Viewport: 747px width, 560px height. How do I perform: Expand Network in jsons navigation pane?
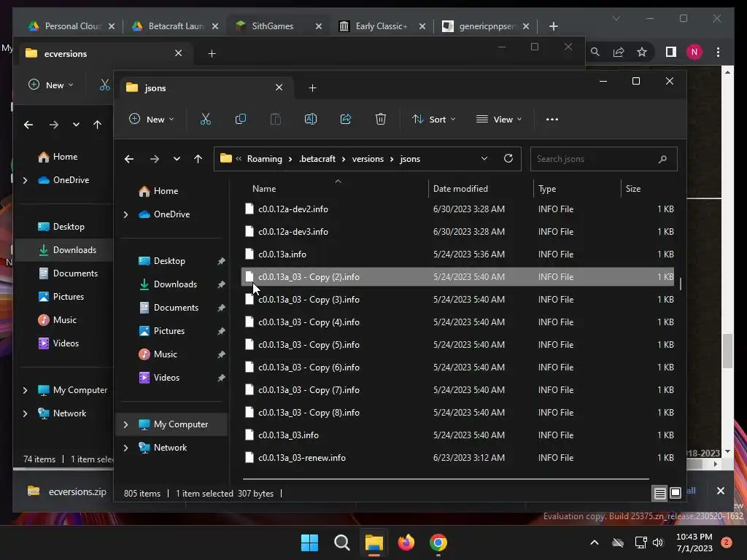click(x=125, y=448)
